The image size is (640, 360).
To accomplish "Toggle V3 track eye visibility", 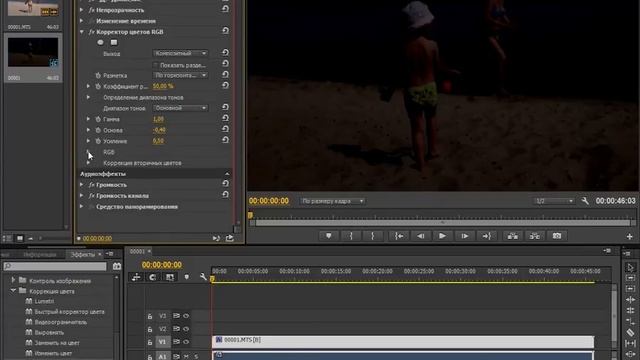I will [x=186, y=316].
